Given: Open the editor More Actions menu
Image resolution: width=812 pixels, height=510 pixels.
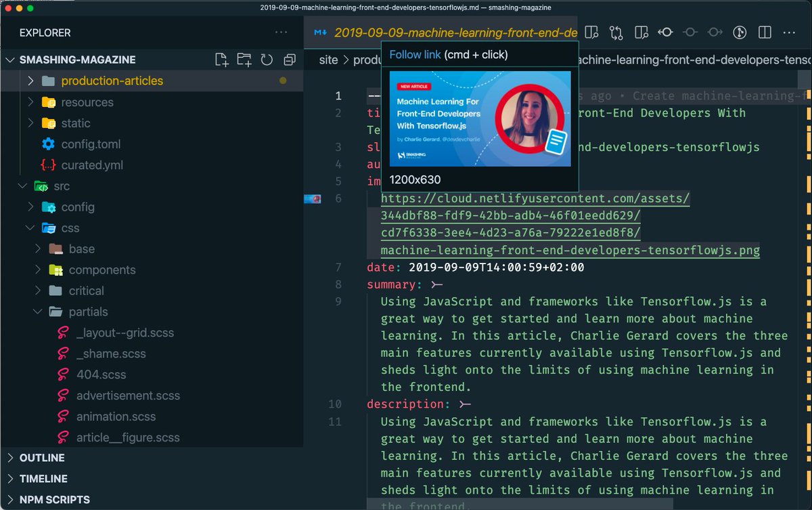Looking at the screenshot, I should coord(789,32).
